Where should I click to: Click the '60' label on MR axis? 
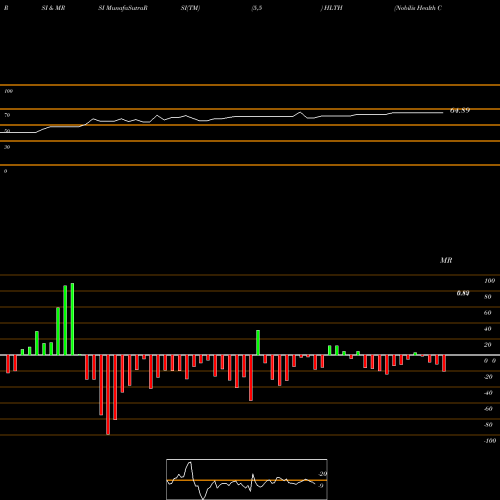click(488, 313)
